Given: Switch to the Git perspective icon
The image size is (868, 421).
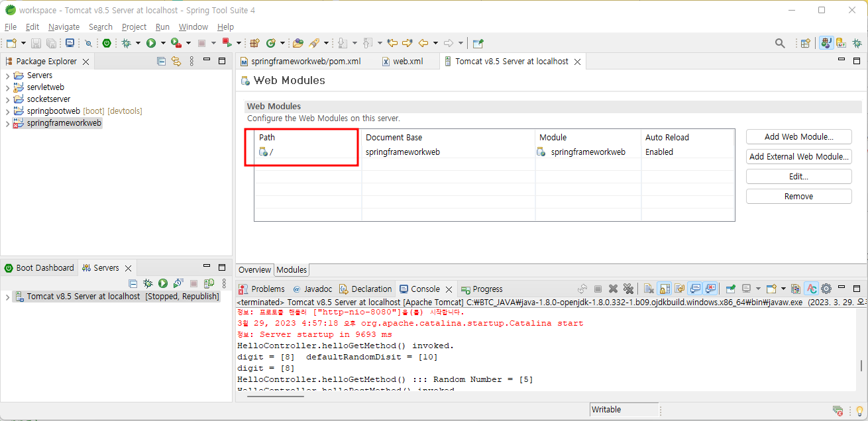Looking at the screenshot, I should [841, 43].
